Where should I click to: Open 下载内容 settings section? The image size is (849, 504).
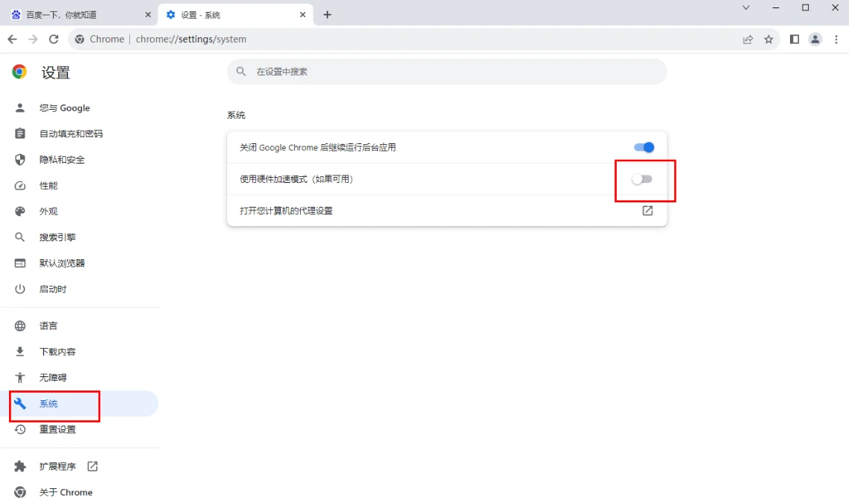point(79,352)
